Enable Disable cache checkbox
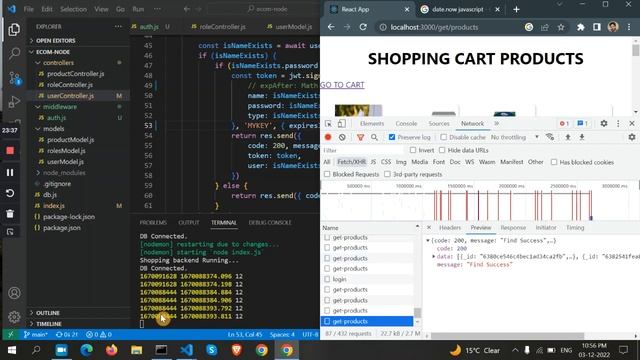The image size is (640, 360). [x=444, y=137]
